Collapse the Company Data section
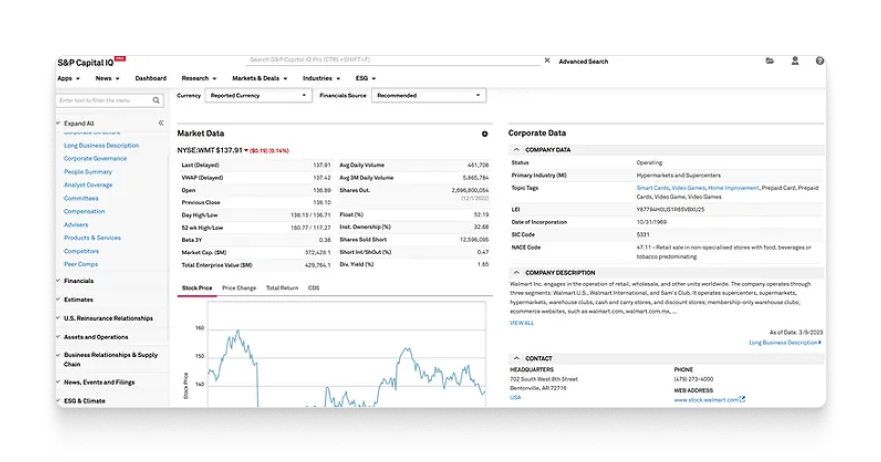 [x=516, y=149]
